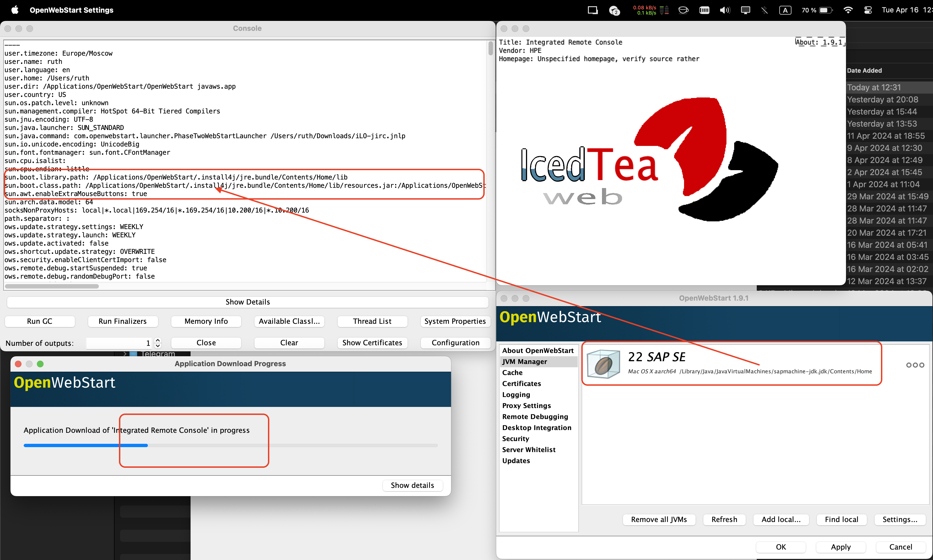Viewport: 933px width, 560px height.
Task: Clear the Console output
Action: (289, 343)
